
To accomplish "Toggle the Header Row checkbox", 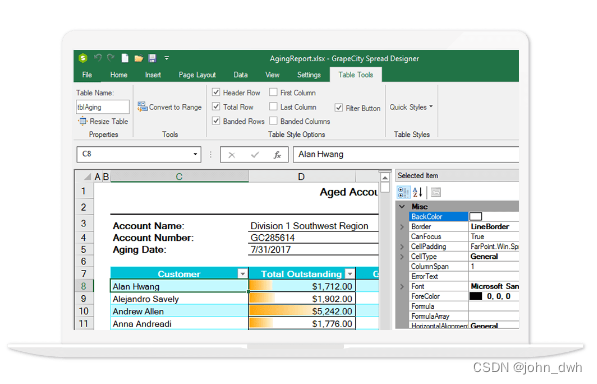I will (216, 92).
